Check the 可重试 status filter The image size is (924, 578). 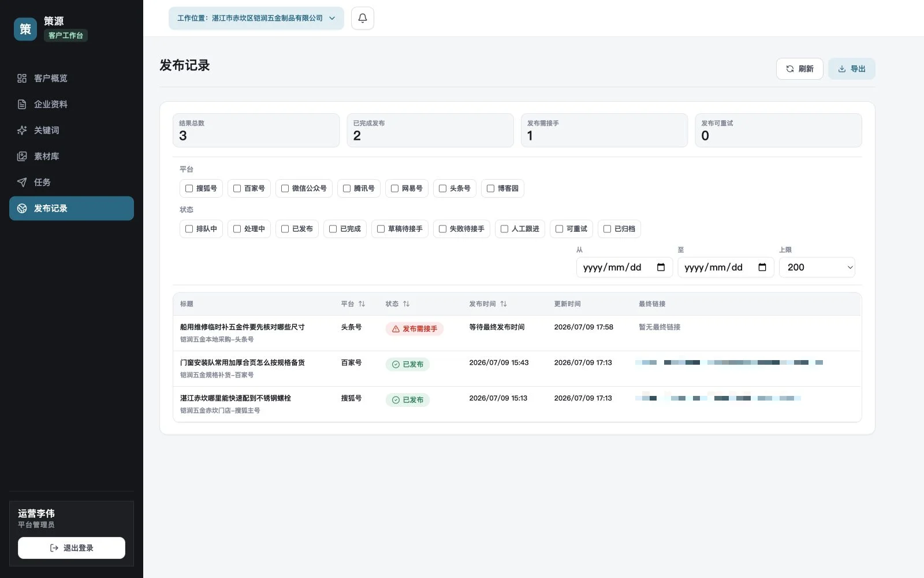click(x=559, y=229)
